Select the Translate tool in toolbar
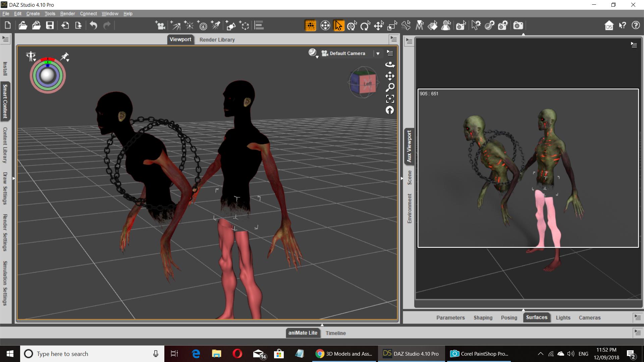 pyautogui.click(x=379, y=25)
